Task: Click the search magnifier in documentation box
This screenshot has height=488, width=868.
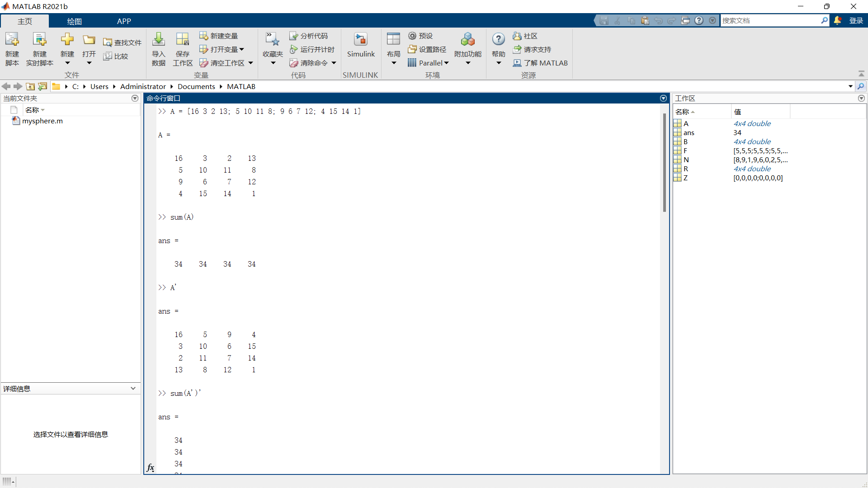Action: coord(824,20)
